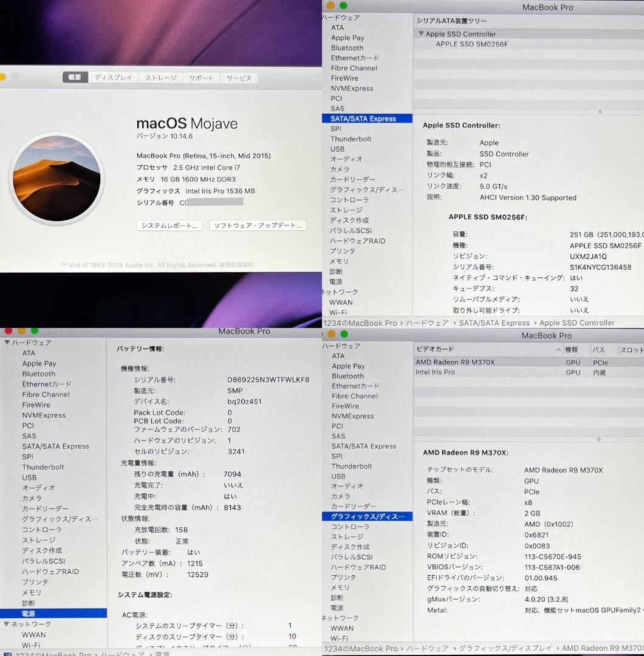This screenshot has height=656, width=644.
Task: Select the サービス tab
Action: click(239, 78)
